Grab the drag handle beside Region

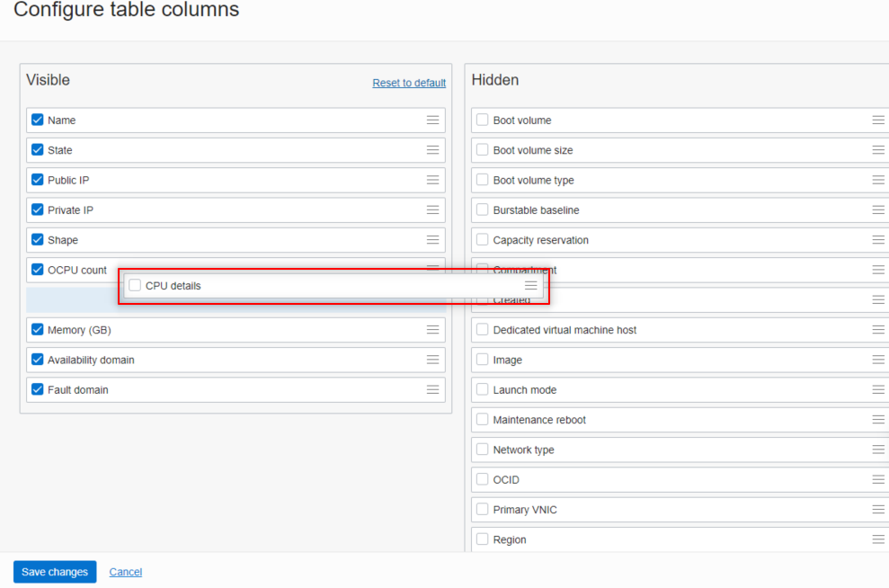point(878,539)
